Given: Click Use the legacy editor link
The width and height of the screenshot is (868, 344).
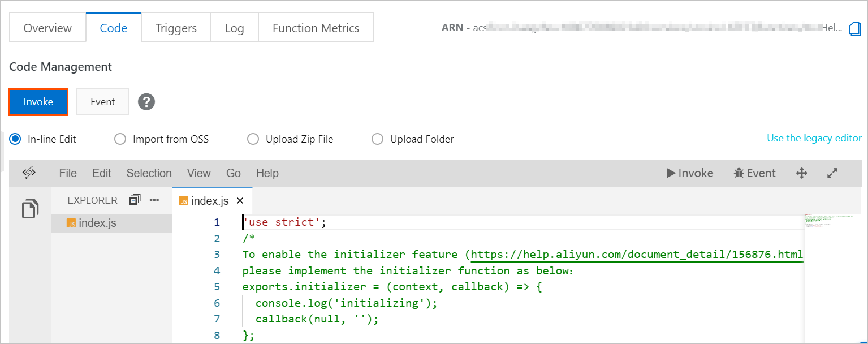Looking at the screenshot, I should 814,138.
